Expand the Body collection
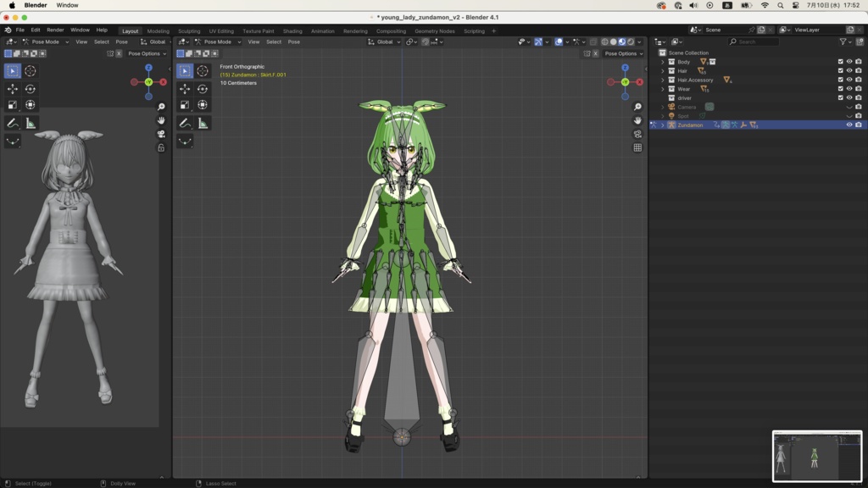Image resolution: width=868 pixels, height=488 pixels. click(x=663, y=62)
